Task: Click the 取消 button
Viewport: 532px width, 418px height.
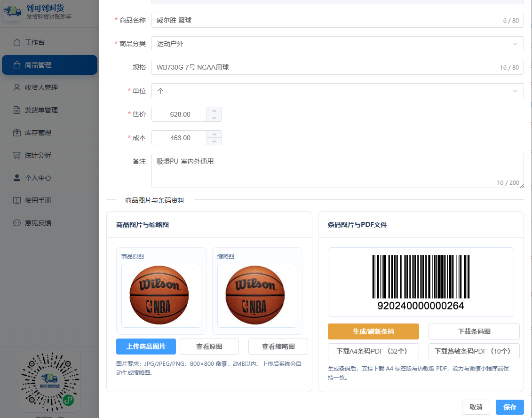Action: 476,407
